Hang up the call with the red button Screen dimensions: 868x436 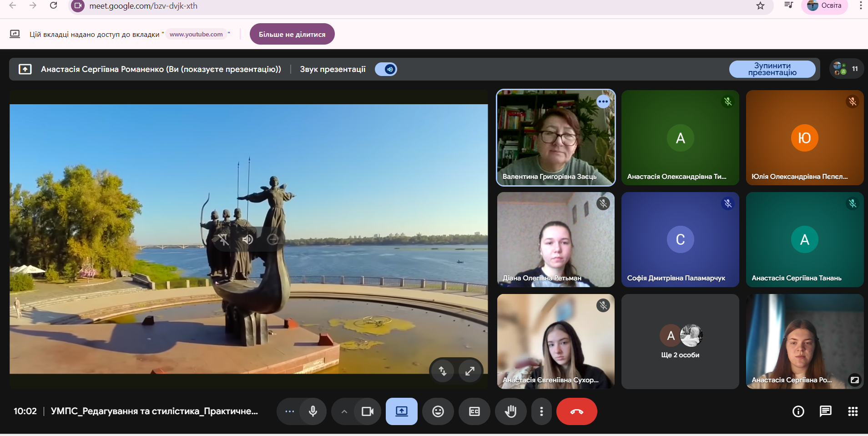tap(576, 411)
